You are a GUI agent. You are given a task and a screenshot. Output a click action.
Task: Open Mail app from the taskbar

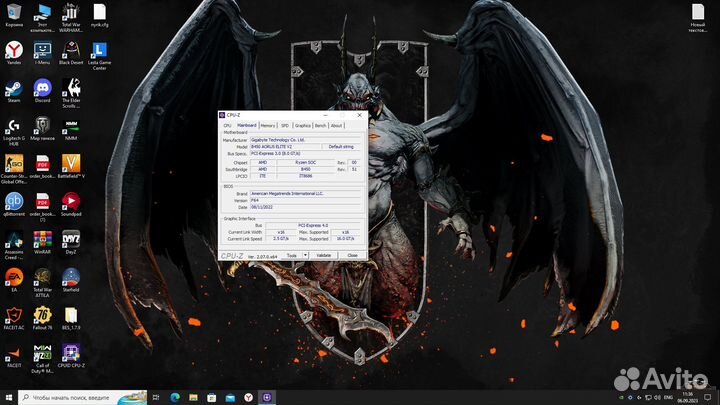pyautogui.click(x=230, y=397)
